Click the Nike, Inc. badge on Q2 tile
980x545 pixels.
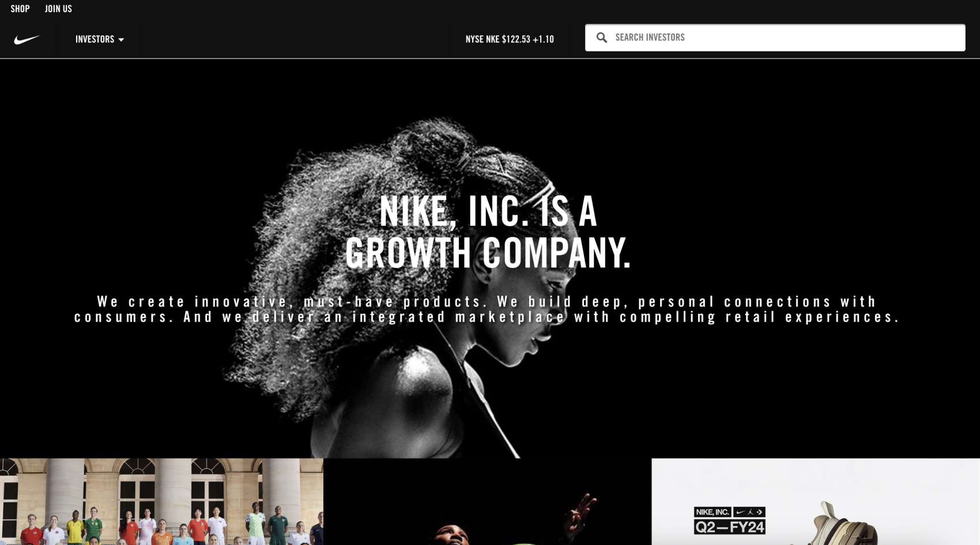(x=713, y=512)
